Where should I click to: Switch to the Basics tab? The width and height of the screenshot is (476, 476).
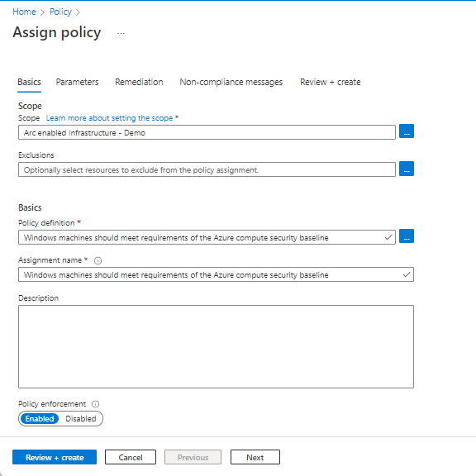(29, 82)
